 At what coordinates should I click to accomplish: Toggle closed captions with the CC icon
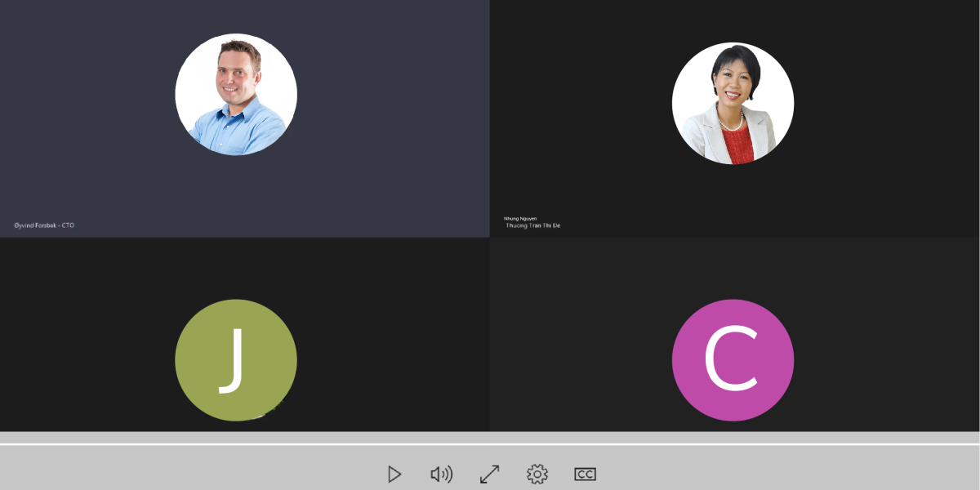[585, 474]
